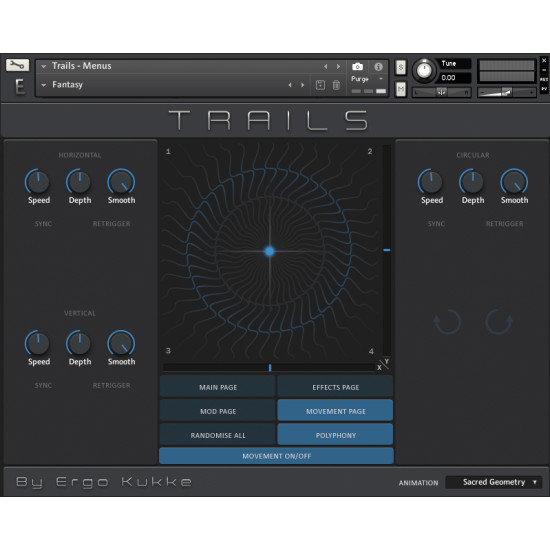Screen dimensions: 550x550
Task: Click the X position slider below pad
Action: click(x=269, y=368)
